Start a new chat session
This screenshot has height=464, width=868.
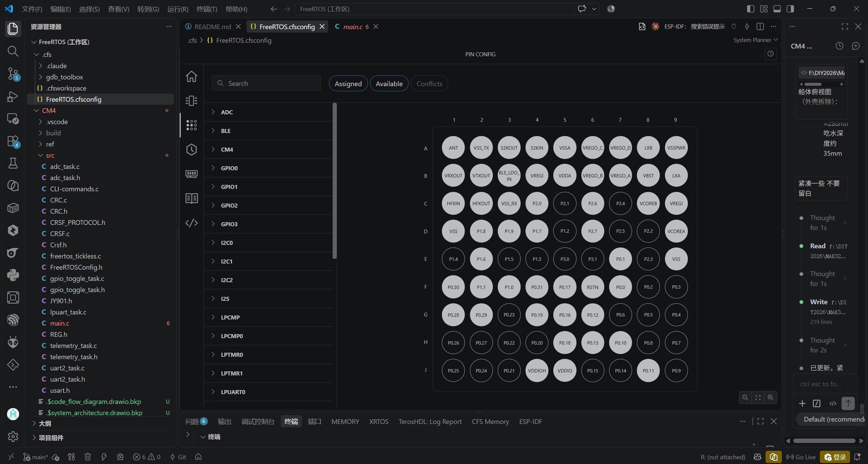pos(856,46)
